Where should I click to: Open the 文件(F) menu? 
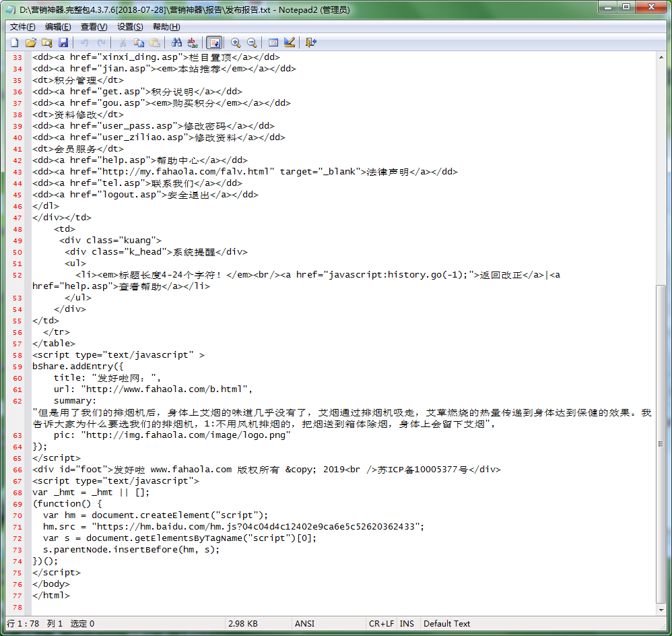tap(22, 26)
